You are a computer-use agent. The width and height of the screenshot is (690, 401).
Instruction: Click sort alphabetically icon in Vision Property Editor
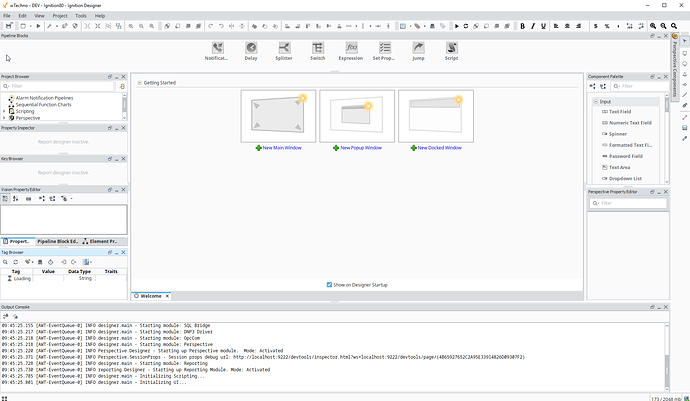[x=16, y=199]
